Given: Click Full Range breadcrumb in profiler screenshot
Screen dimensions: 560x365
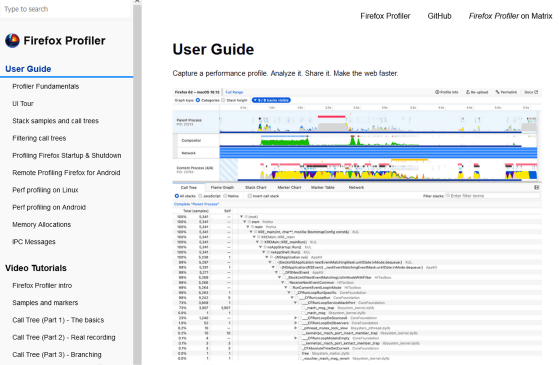Looking at the screenshot, I should click(x=234, y=92).
